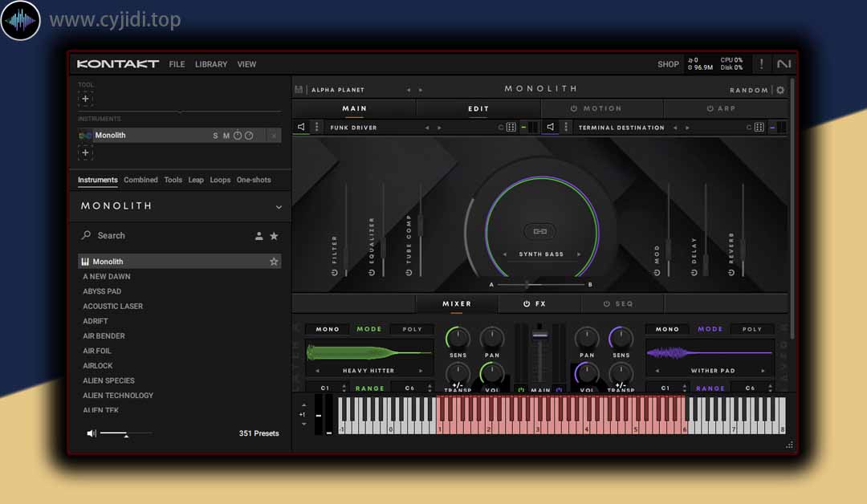Adjust the browser preview volume slider
Image resolution: width=867 pixels, height=504 pixels.
pyautogui.click(x=126, y=434)
